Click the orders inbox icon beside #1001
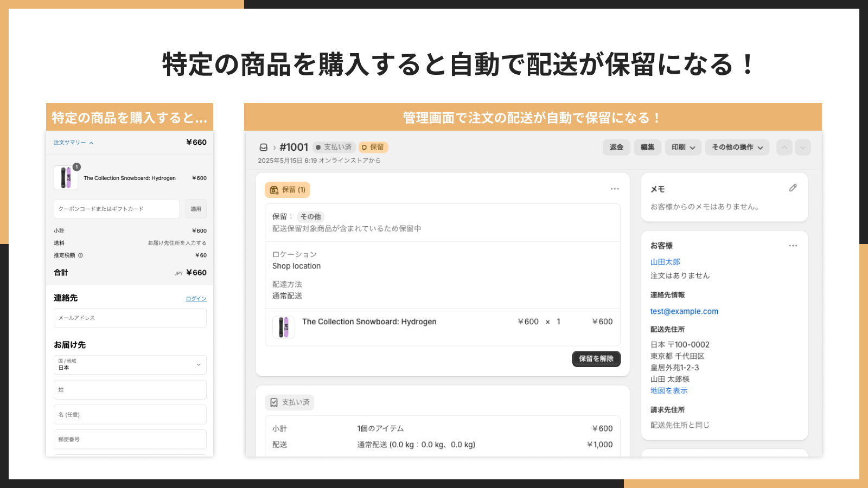Image resolution: width=868 pixels, height=488 pixels. 264,147
